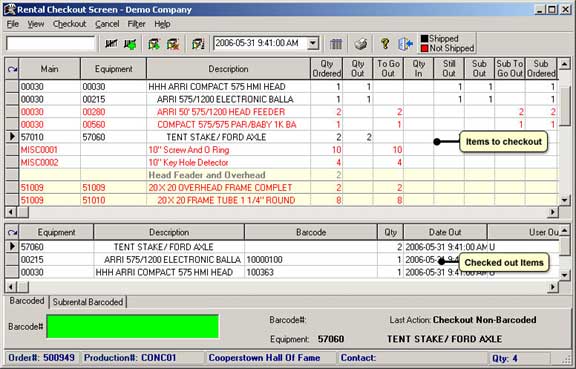Click the refresh arrow in the items grid corner
This screenshot has height=369, width=576.
(x=12, y=69)
